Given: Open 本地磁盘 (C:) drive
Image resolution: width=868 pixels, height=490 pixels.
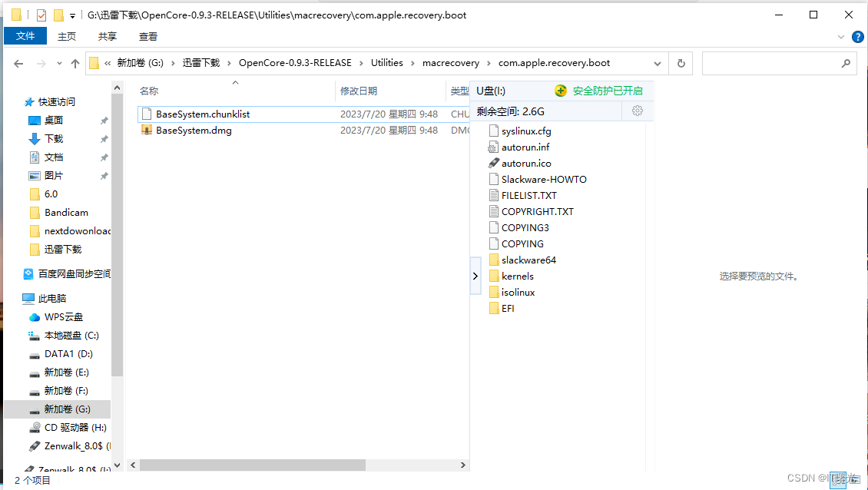Looking at the screenshot, I should 71,336.
